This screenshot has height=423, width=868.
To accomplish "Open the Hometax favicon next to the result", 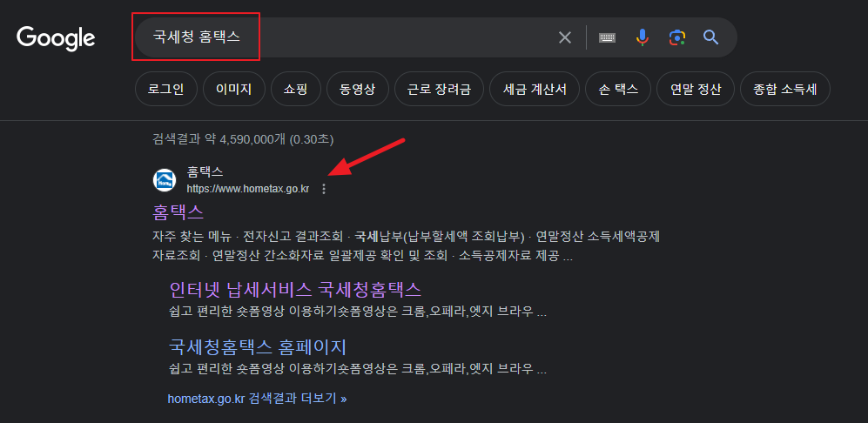I will (x=165, y=180).
